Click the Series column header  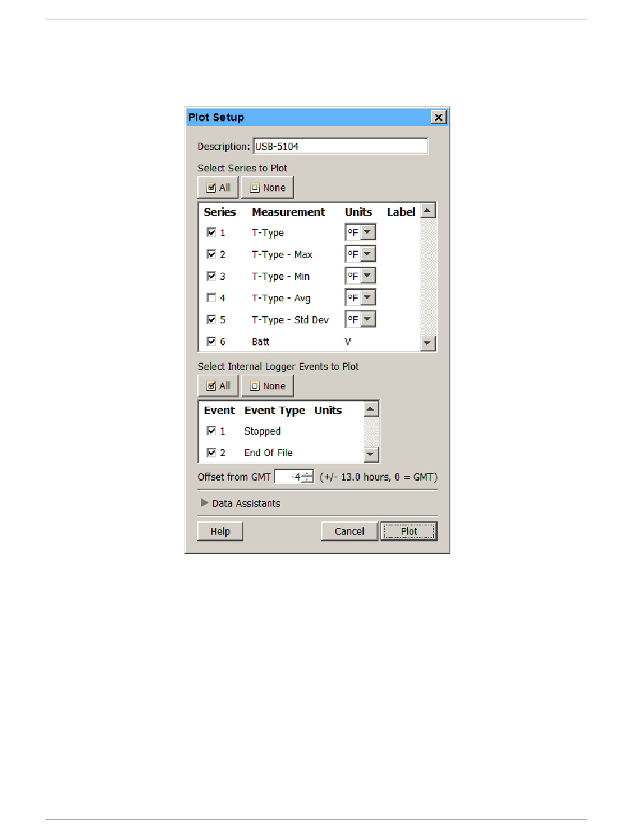pos(220,212)
